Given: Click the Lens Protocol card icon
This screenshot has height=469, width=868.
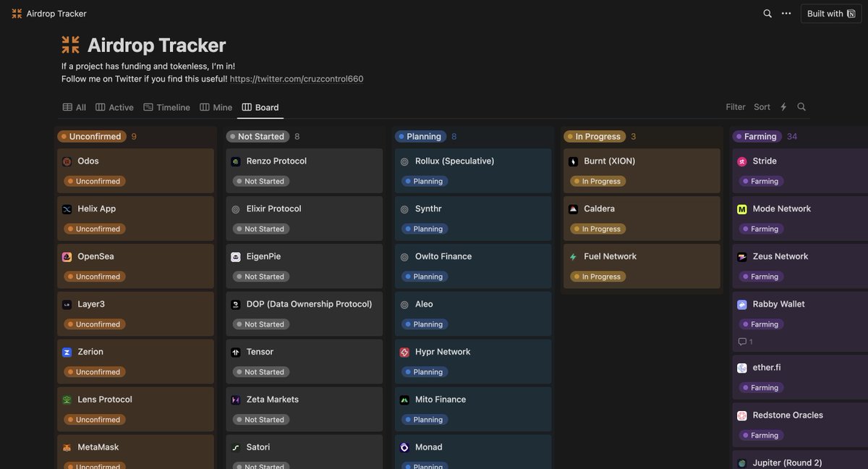Looking at the screenshot, I should [x=67, y=400].
